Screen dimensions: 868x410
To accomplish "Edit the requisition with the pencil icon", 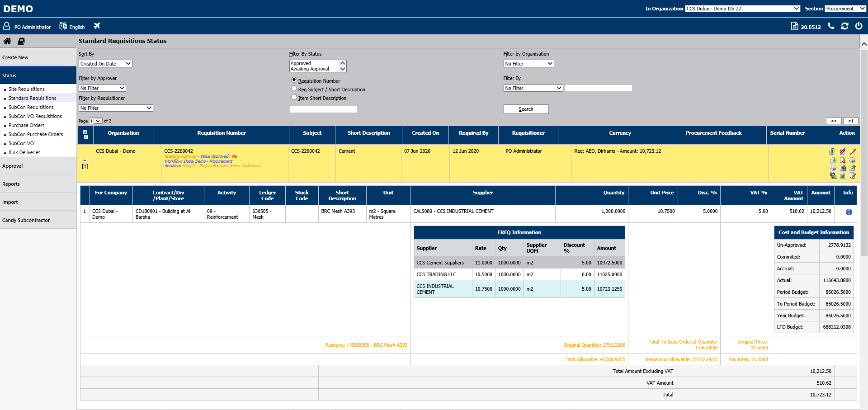I will tap(853, 151).
